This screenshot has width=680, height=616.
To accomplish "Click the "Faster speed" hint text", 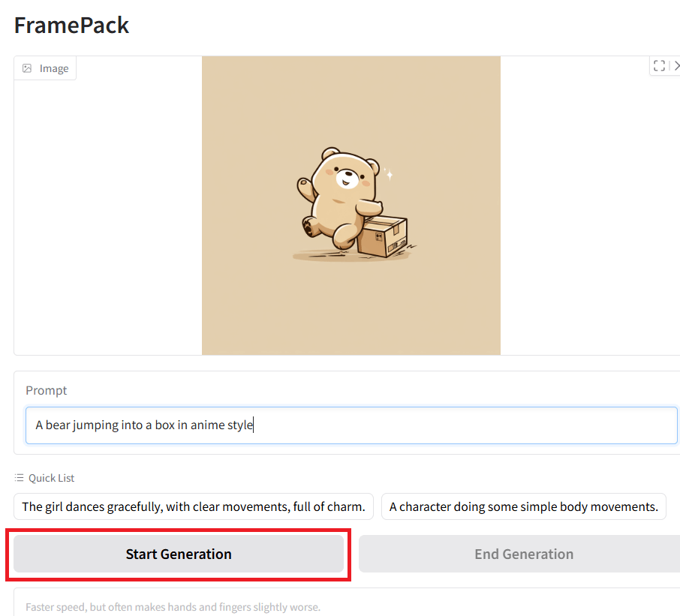I will pos(173,607).
